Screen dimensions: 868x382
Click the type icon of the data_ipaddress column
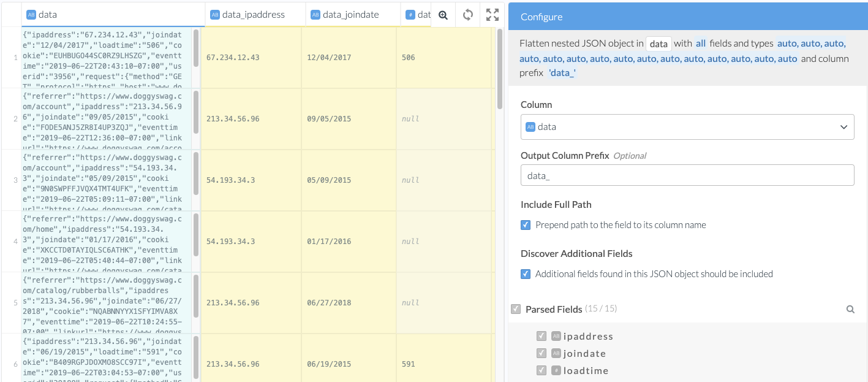(x=215, y=14)
